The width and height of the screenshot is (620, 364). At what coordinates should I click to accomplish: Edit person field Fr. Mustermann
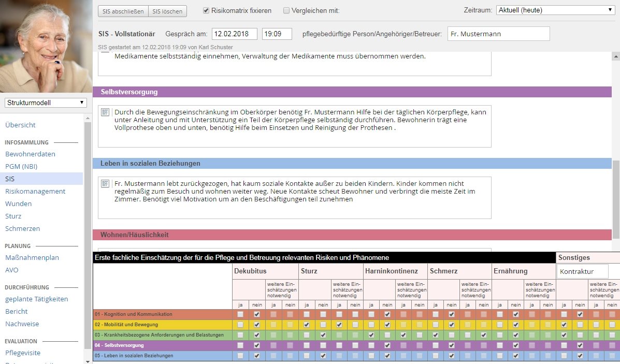(x=499, y=34)
